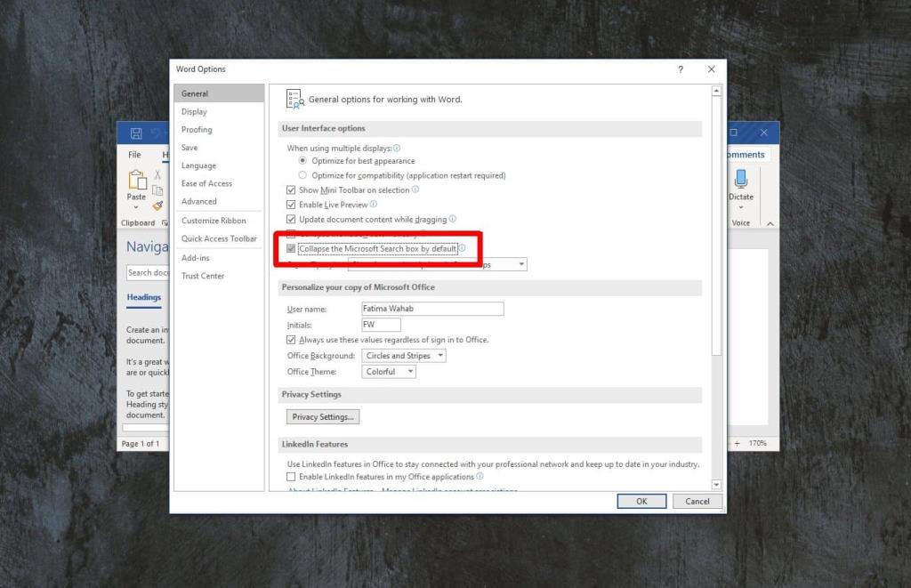Select Optimize for compatibility radio button
911x588 pixels.
pyautogui.click(x=302, y=174)
